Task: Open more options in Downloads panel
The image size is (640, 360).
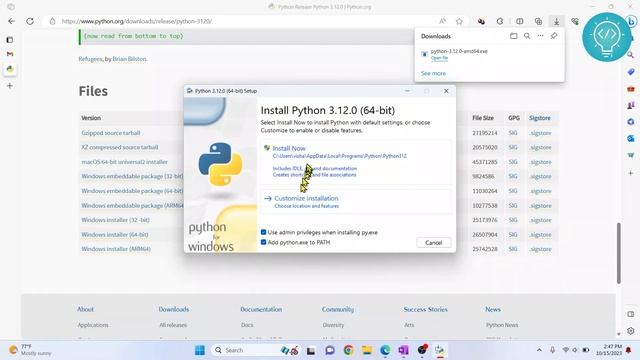Action: point(540,36)
